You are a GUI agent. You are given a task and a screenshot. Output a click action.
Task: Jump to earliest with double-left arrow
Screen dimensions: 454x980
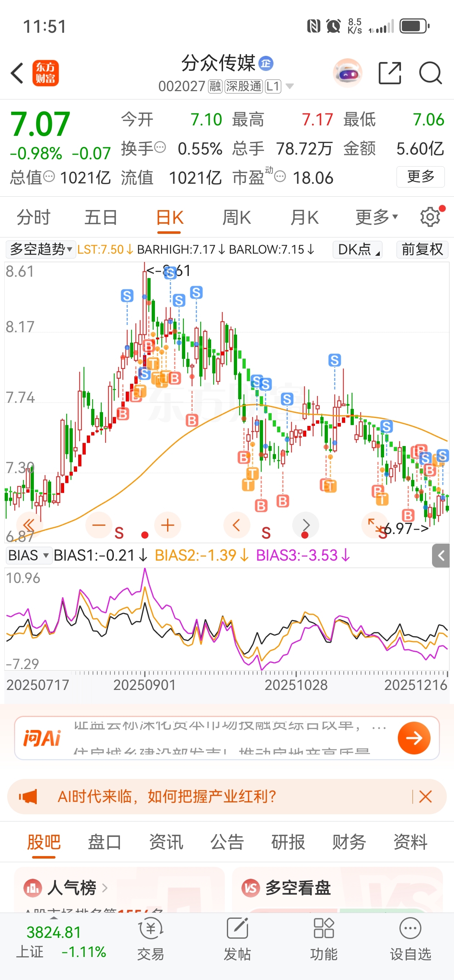[30, 525]
